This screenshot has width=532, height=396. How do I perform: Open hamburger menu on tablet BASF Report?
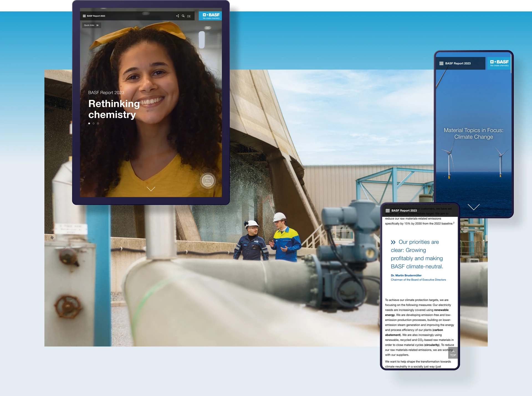tap(84, 16)
